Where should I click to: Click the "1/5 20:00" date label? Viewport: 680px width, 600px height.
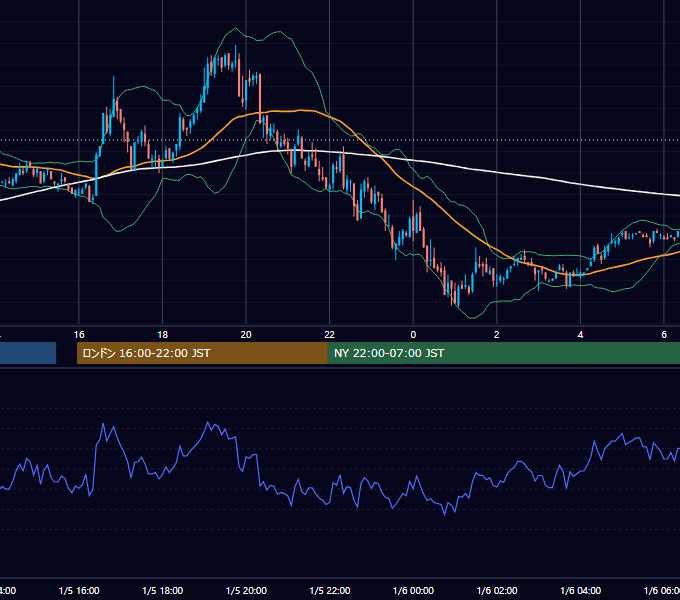[246, 590]
